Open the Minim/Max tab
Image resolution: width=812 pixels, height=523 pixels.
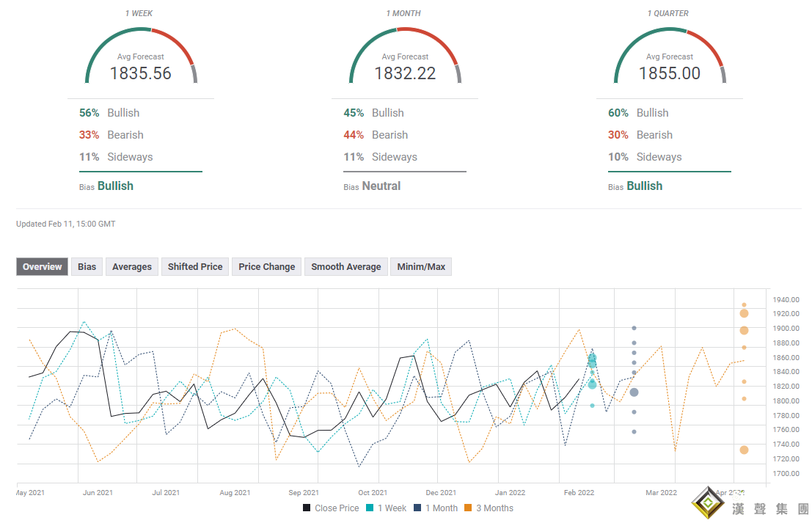pos(421,267)
